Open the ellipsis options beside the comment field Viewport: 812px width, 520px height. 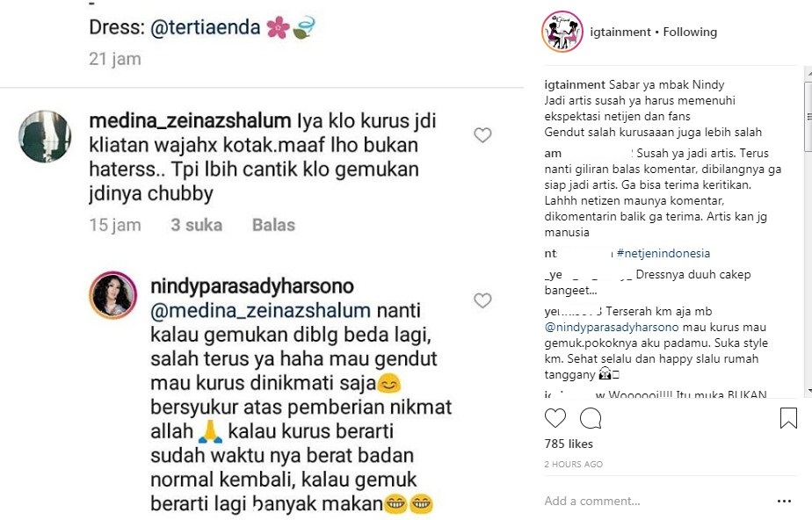pos(785,500)
